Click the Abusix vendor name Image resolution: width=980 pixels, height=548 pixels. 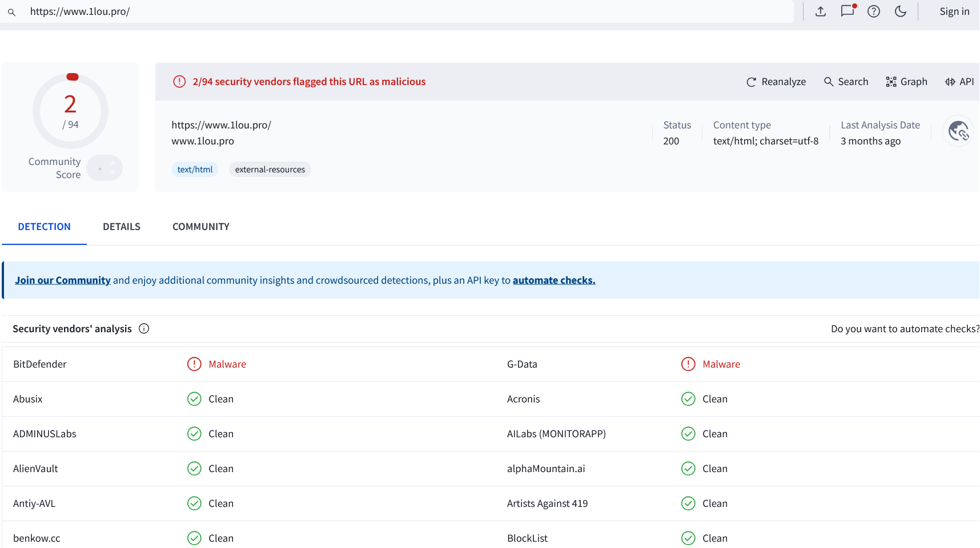point(28,399)
